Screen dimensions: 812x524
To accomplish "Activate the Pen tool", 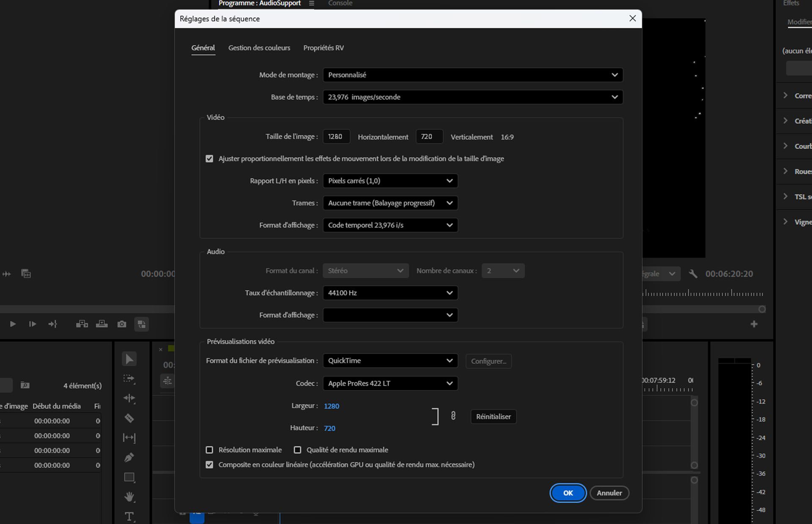I will tap(129, 457).
